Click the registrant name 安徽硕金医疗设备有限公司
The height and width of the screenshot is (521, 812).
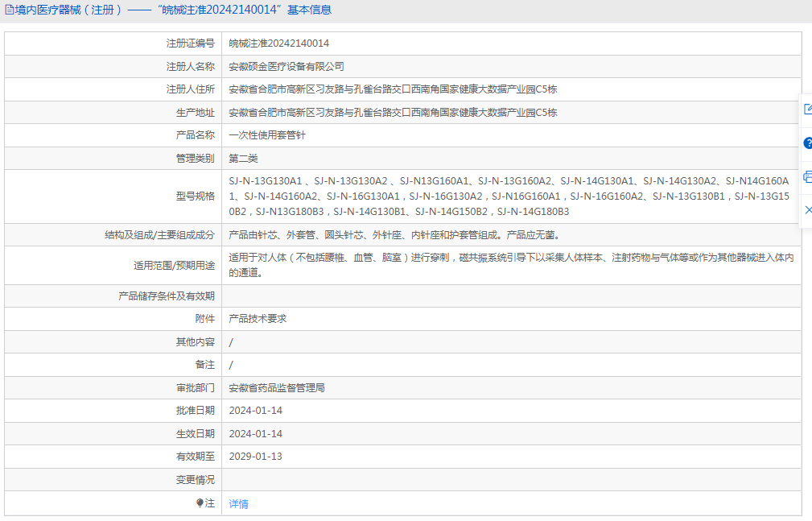click(x=286, y=67)
